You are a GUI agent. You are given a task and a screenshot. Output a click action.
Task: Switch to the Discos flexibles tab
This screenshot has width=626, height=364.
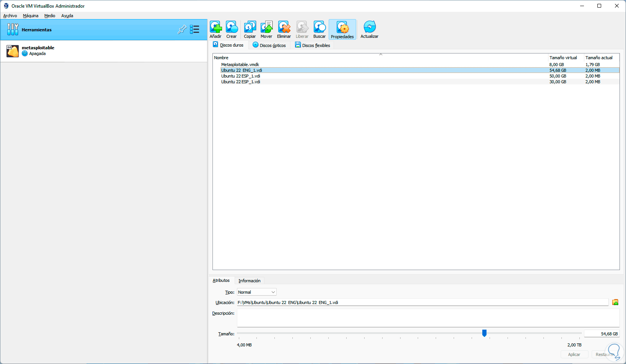click(313, 45)
